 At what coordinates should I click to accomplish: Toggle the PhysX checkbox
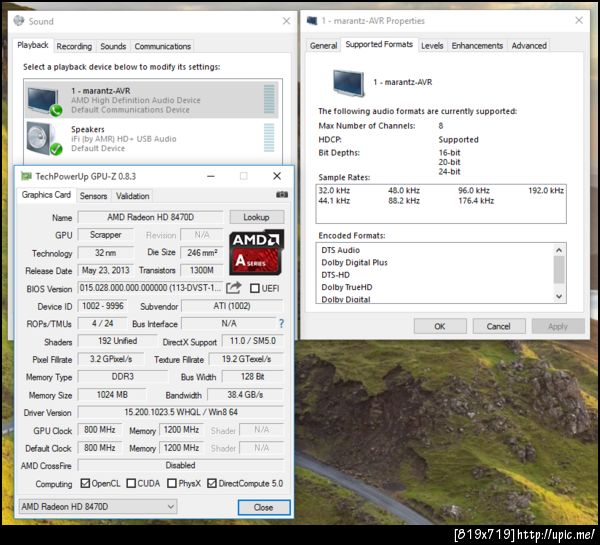click(172, 483)
